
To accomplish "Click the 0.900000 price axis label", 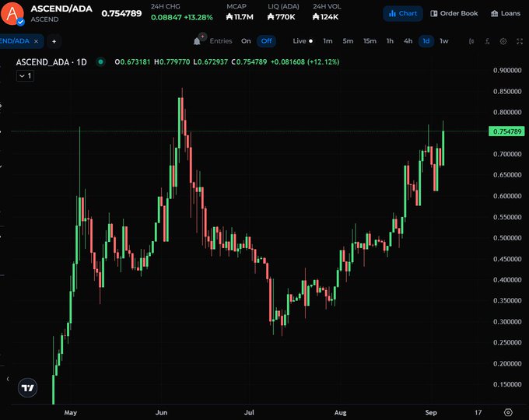I will (x=507, y=70).
